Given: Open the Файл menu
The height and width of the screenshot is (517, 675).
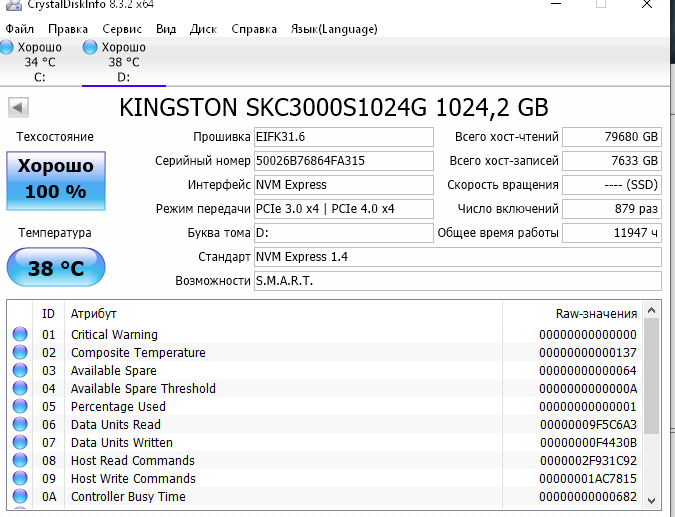Looking at the screenshot, I should click(19, 29).
